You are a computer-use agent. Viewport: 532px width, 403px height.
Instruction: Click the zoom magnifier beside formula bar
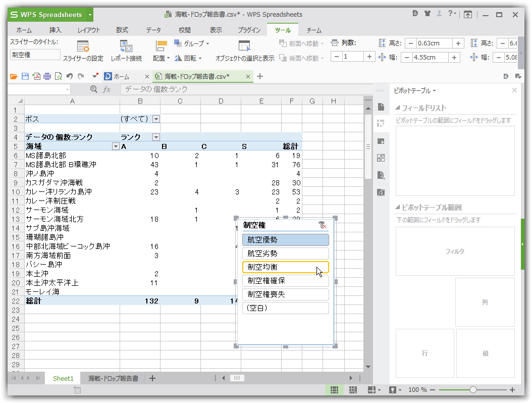tap(94, 89)
